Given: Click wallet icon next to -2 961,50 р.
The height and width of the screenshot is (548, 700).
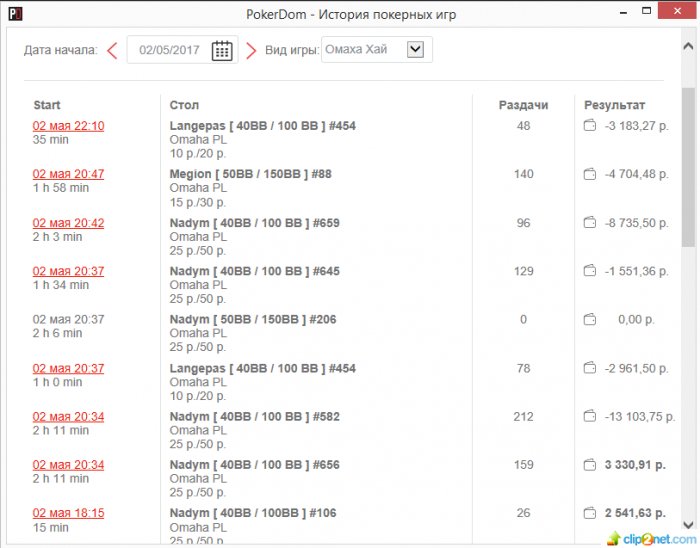Looking at the screenshot, I should point(590,368).
